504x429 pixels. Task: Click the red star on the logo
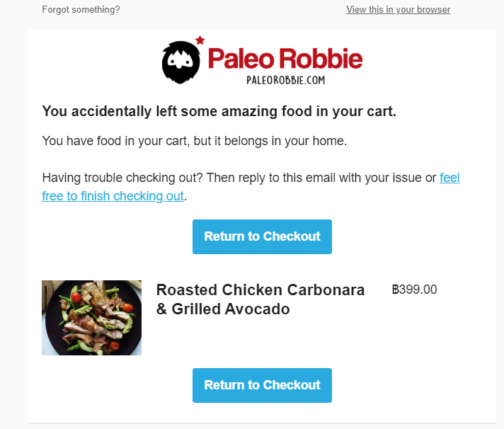200,40
